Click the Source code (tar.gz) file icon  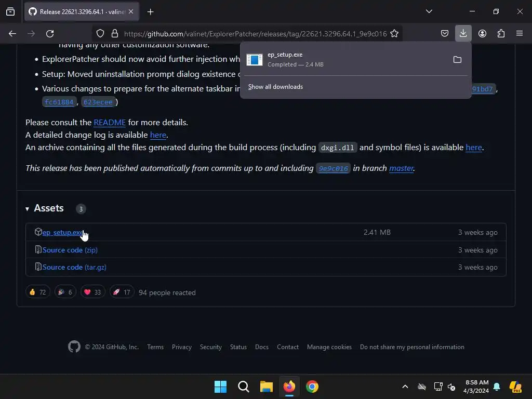[x=38, y=267]
